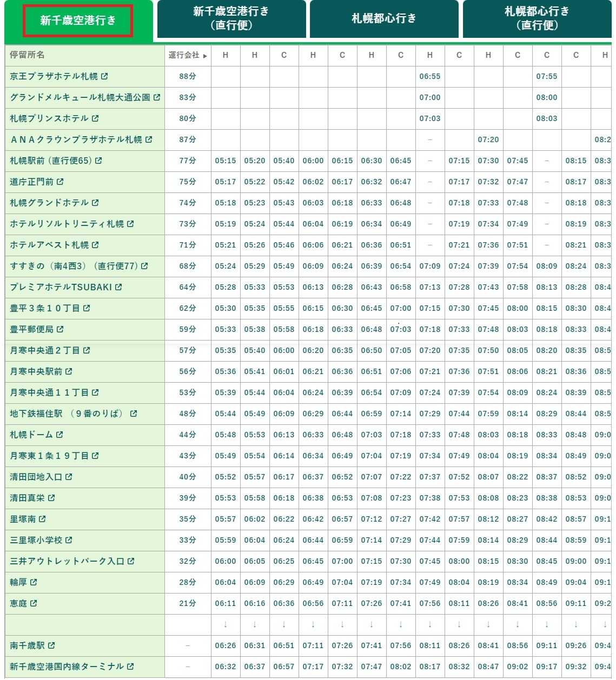The image size is (616, 680).
Task: Expand the 運行会社 filter arrow
Action: pyautogui.click(x=204, y=55)
